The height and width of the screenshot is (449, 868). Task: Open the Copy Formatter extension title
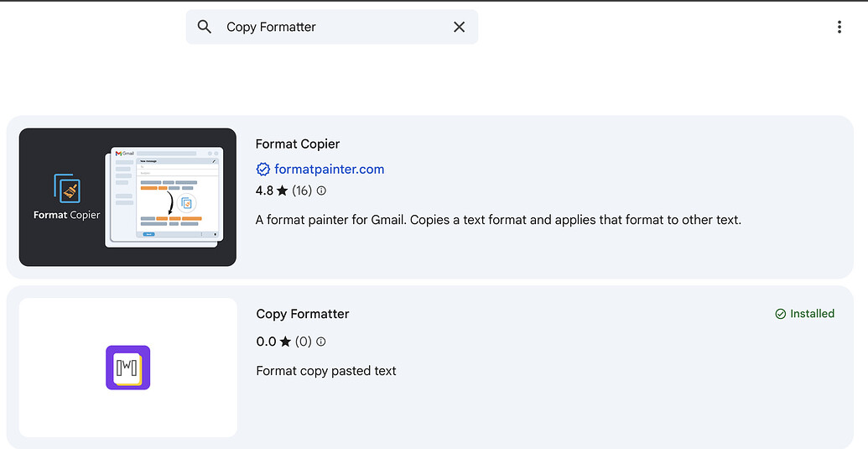303,314
